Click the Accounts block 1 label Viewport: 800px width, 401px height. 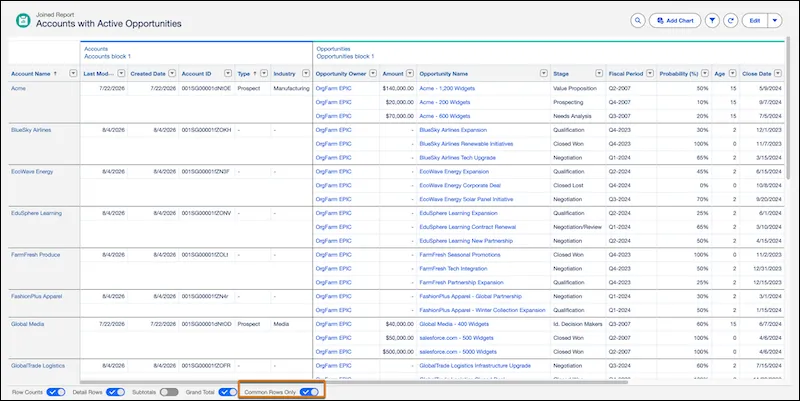click(108, 57)
